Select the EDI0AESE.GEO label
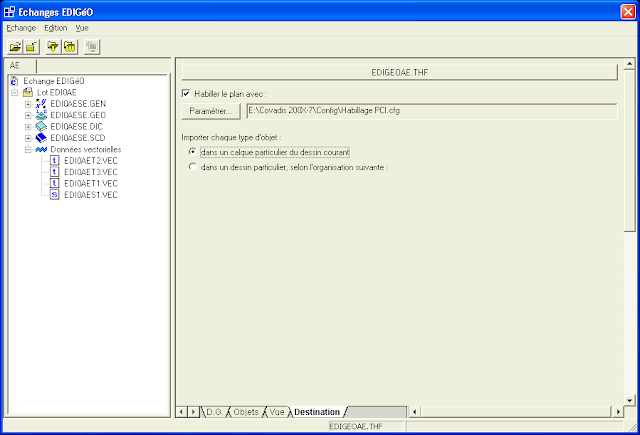The image size is (640, 435). (x=78, y=115)
